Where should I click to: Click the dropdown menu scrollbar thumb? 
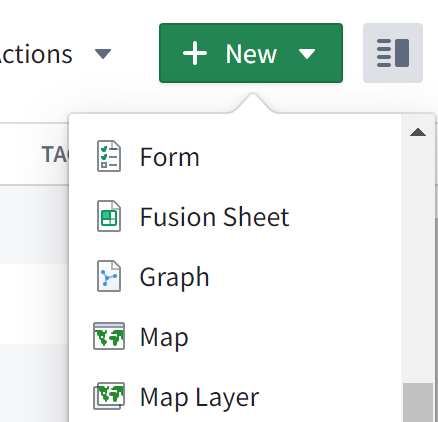(418, 403)
